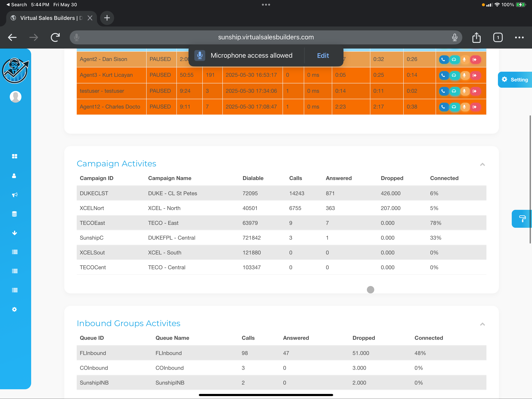Click the Setting button on right edge
532x399 pixels.
click(515, 80)
